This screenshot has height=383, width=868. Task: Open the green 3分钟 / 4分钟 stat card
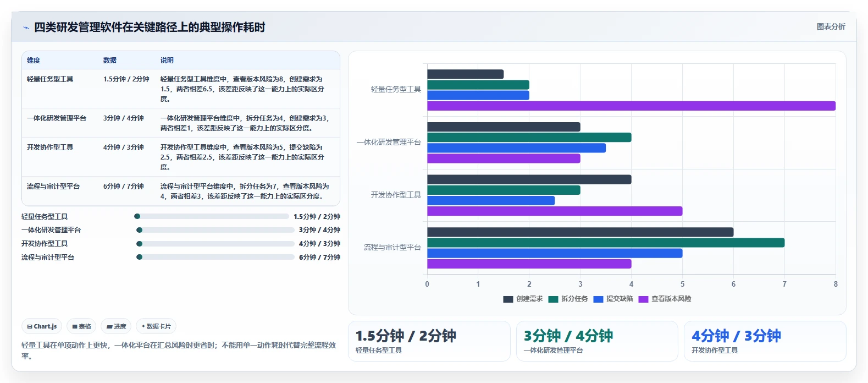tap(597, 341)
